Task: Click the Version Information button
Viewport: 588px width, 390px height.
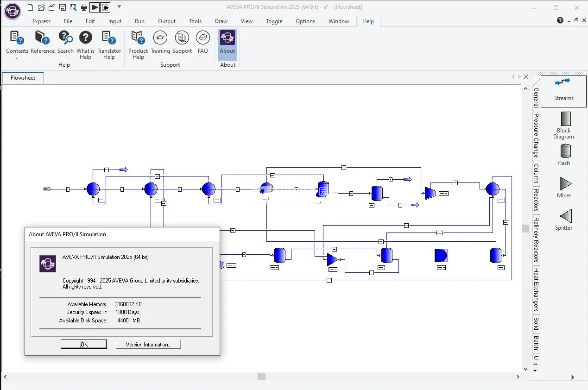Action: [x=148, y=344]
